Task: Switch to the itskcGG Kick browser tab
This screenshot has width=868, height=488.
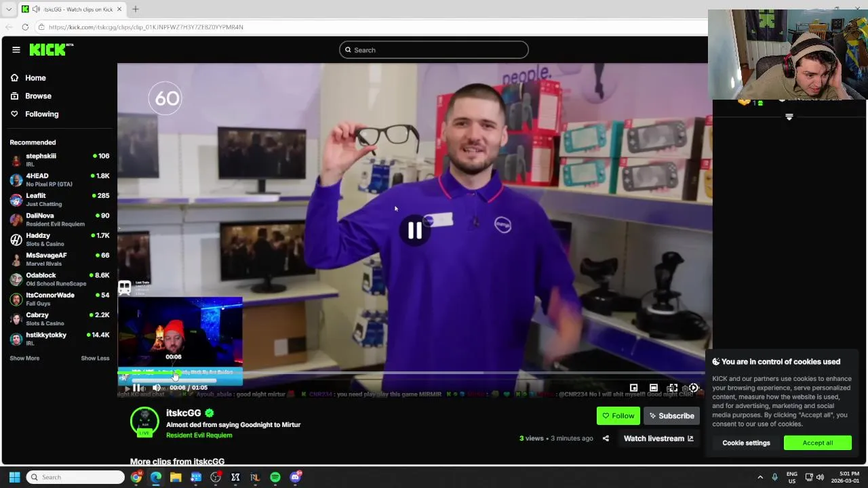Action: 73,9
